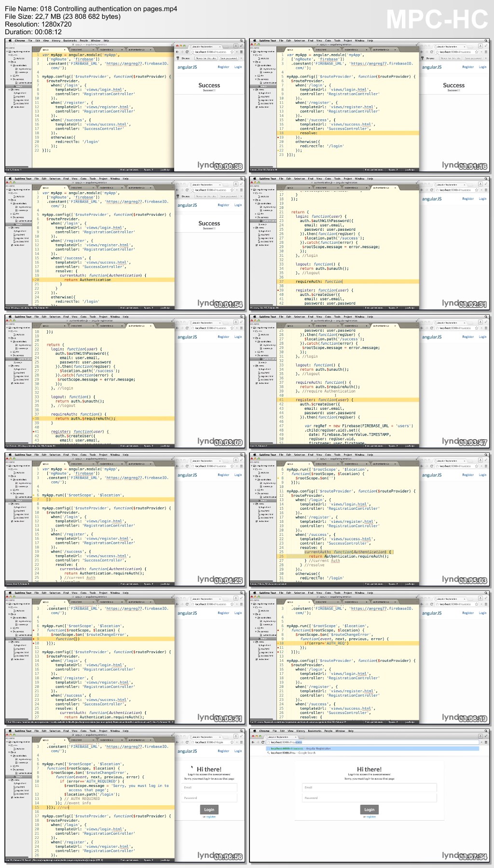Click the thumbnail frame stamped 00:05:41
The image size is (494, 868).
(x=125, y=658)
